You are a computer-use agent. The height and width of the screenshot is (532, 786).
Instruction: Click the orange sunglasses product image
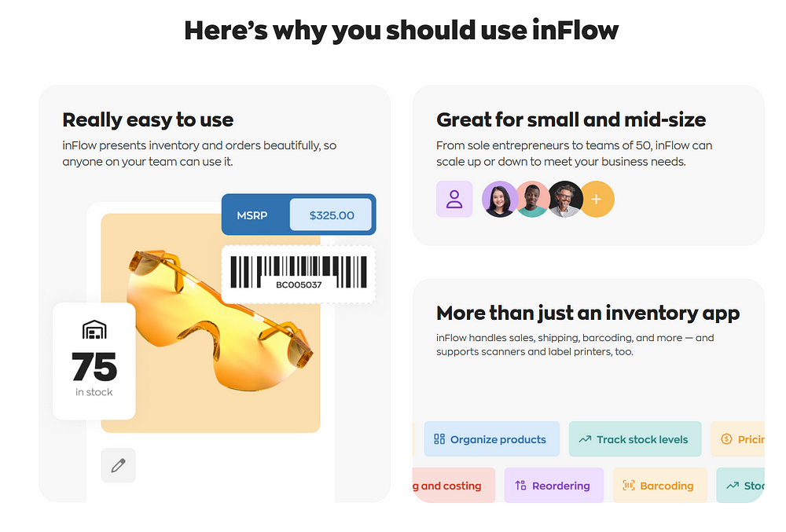(x=221, y=321)
